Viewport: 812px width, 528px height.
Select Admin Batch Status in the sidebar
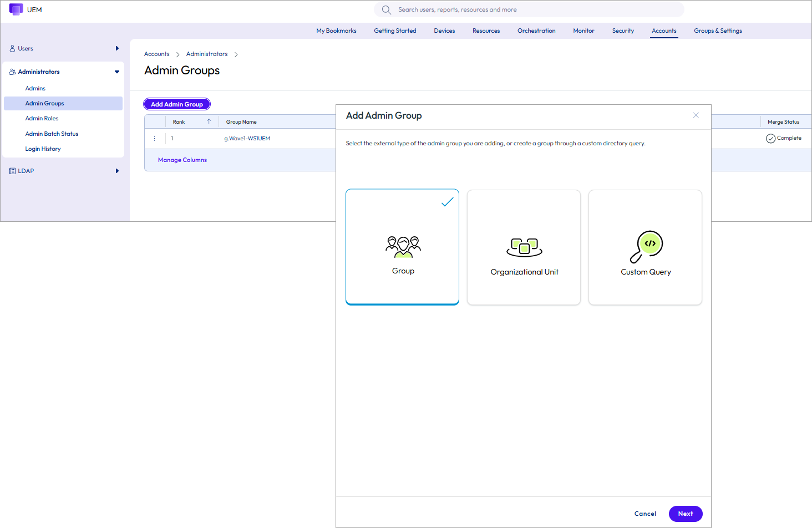52,134
